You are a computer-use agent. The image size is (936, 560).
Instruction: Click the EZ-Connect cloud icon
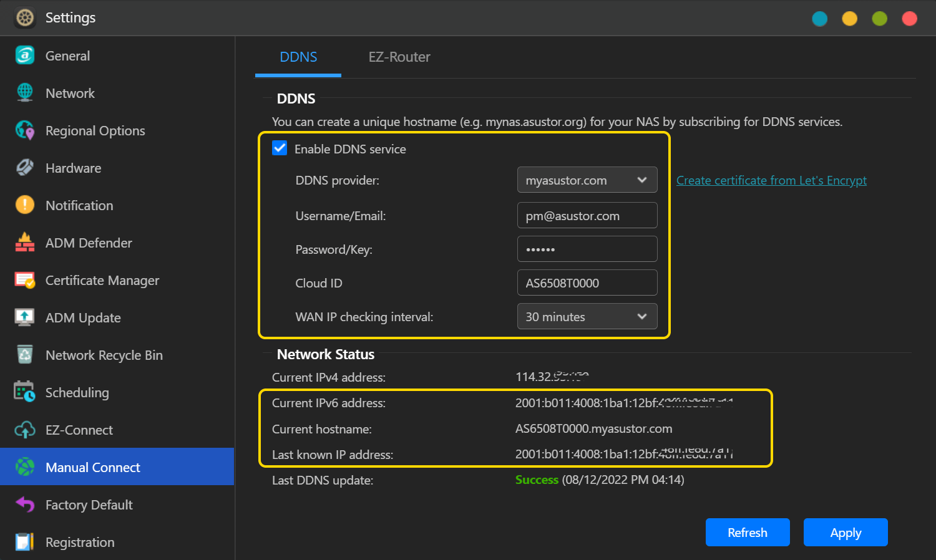coord(25,430)
